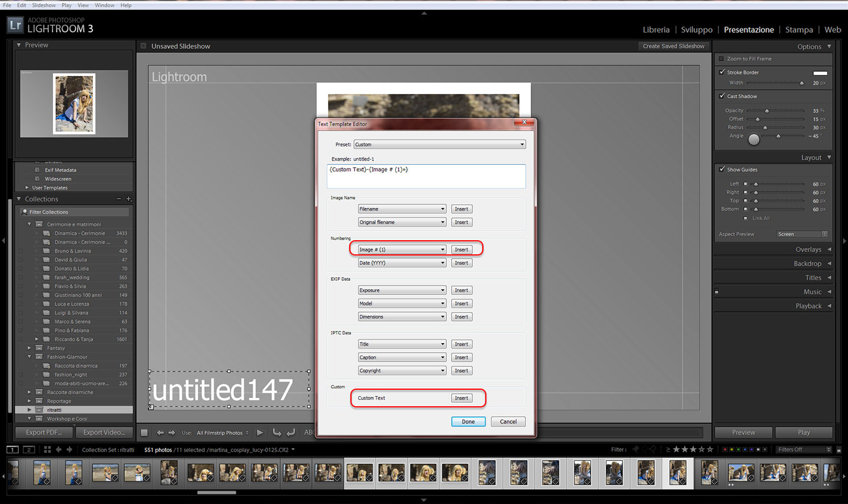Uncheck Show Guides option
This screenshot has height=504, width=848.
(x=722, y=170)
